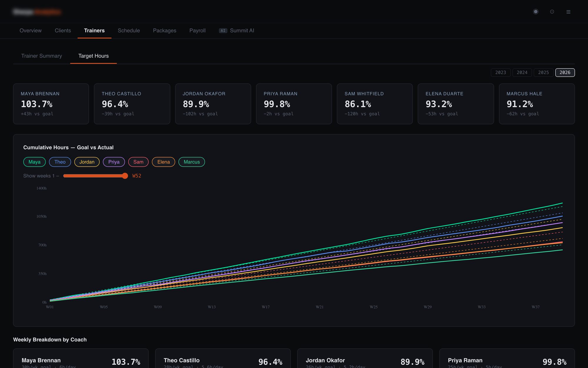Viewport: 588px width, 368px height.
Task: Toggle the Elena legend chip
Action: click(163, 162)
